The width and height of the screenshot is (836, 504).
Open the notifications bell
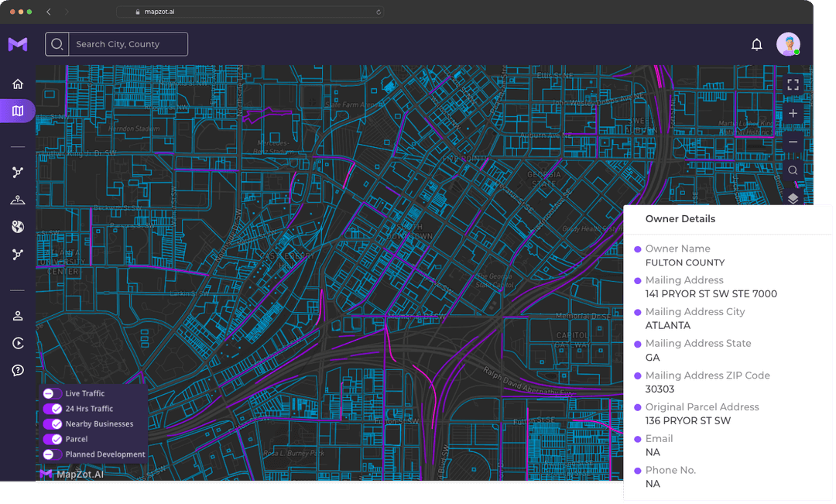coord(756,44)
